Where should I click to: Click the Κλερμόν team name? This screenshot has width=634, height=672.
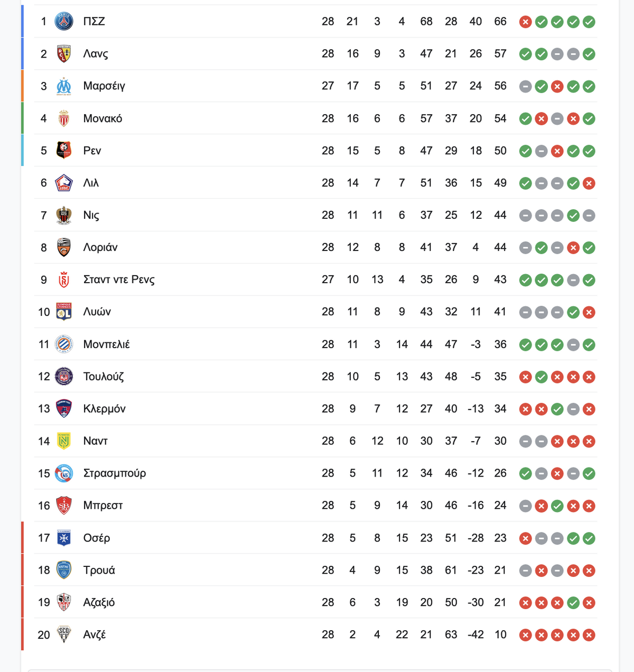click(x=104, y=409)
